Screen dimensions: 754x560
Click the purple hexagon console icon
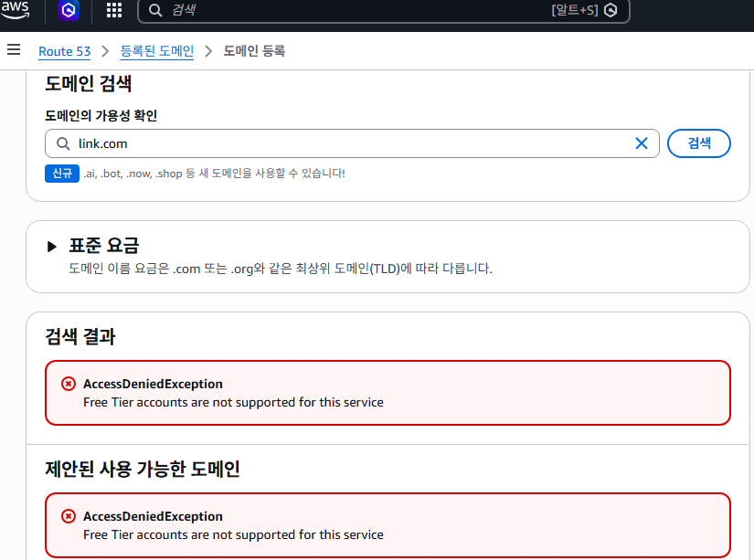click(x=69, y=10)
